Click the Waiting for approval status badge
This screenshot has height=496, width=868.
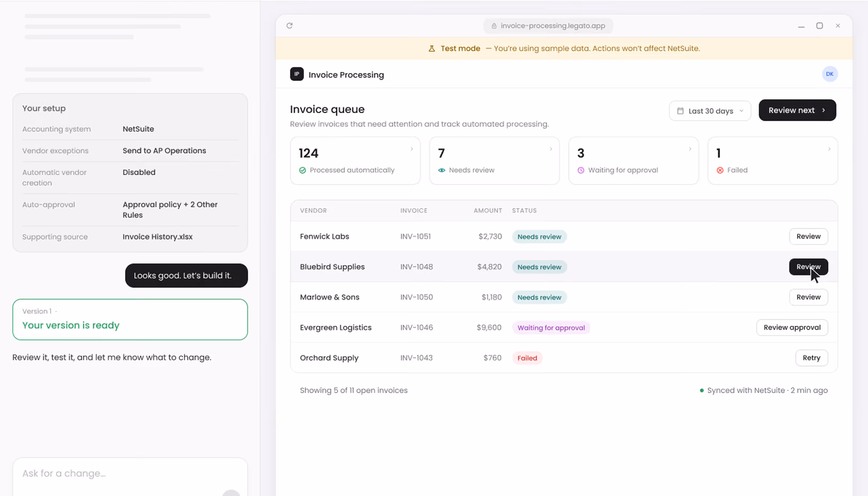pyautogui.click(x=551, y=328)
